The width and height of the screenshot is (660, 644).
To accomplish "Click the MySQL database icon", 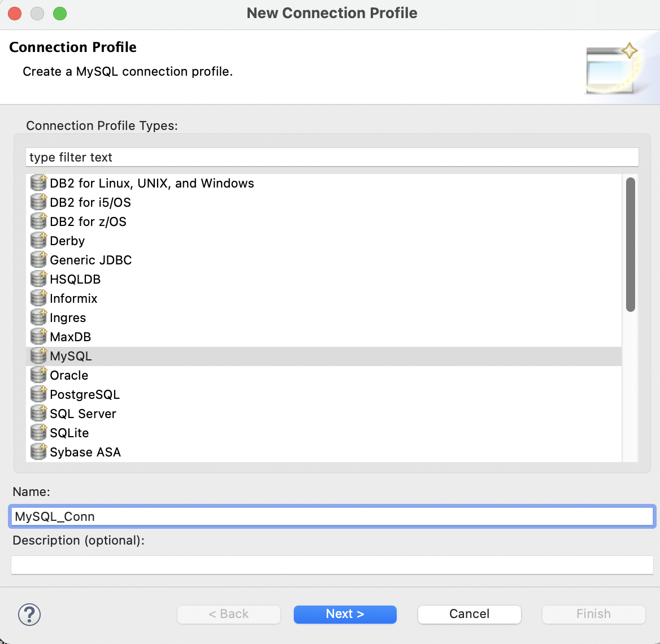I will 38,356.
